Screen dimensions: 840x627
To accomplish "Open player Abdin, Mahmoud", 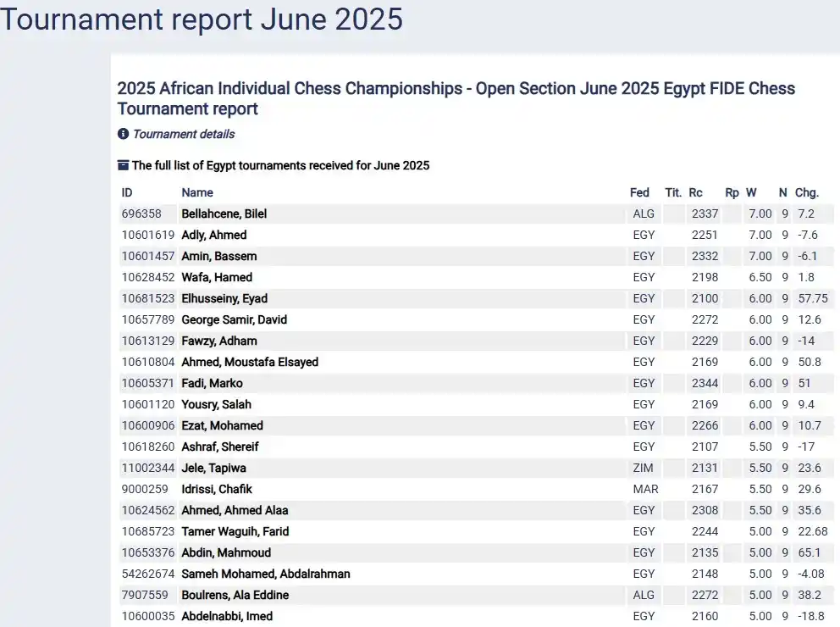I will click(x=226, y=552).
